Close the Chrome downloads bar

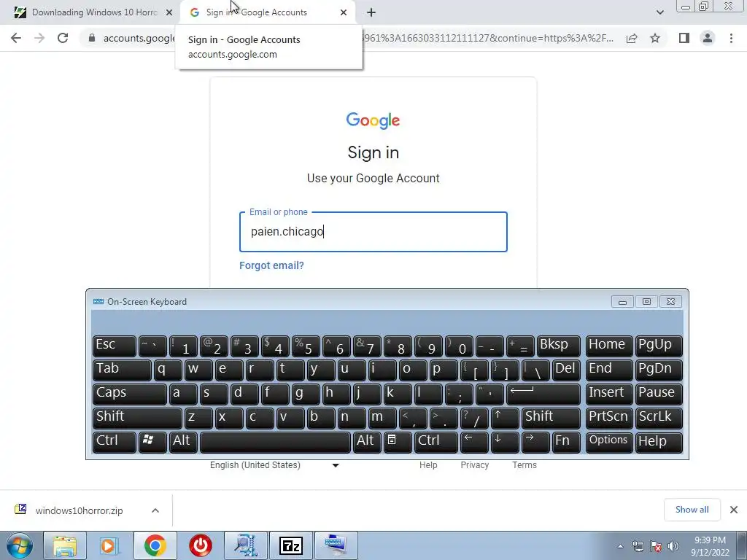(x=734, y=510)
